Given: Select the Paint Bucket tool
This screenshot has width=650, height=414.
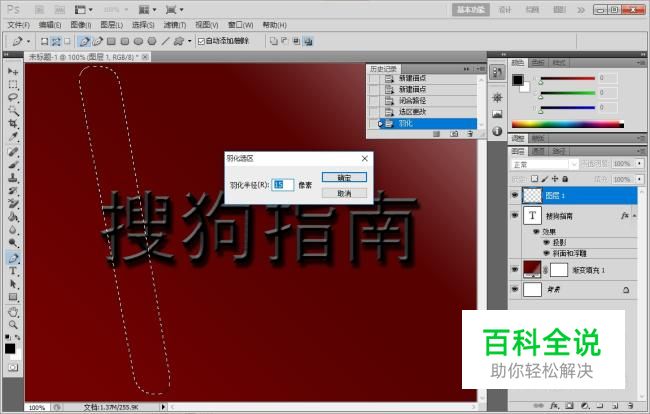Looking at the screenshot, I should (13, 217).
